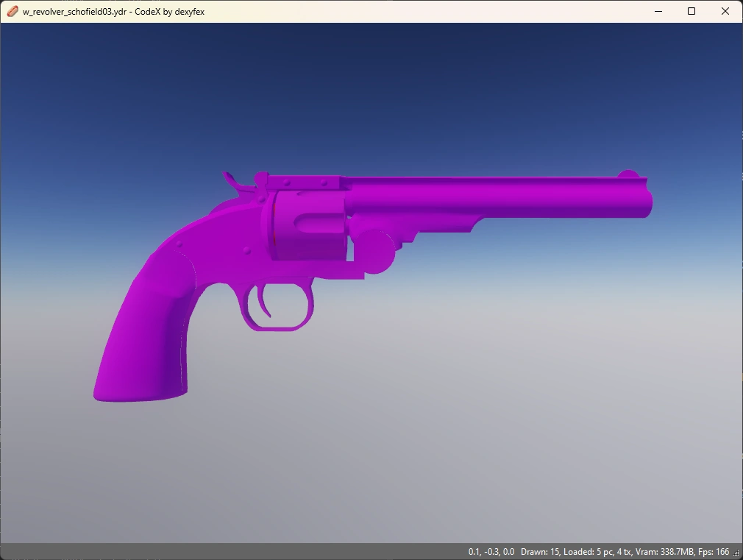Viewport: 743px width, 560px height.
Task: Maximize the CodeX window
Action: point(692,11)
